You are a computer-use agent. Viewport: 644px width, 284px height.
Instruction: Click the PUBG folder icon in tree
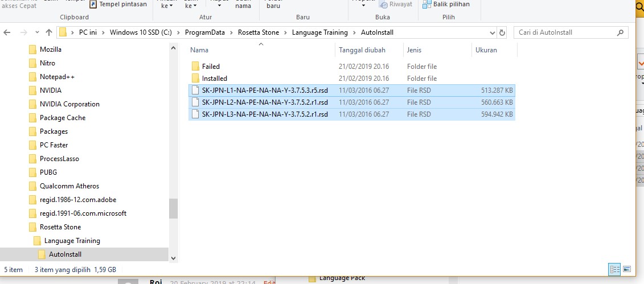click(33, 172)
